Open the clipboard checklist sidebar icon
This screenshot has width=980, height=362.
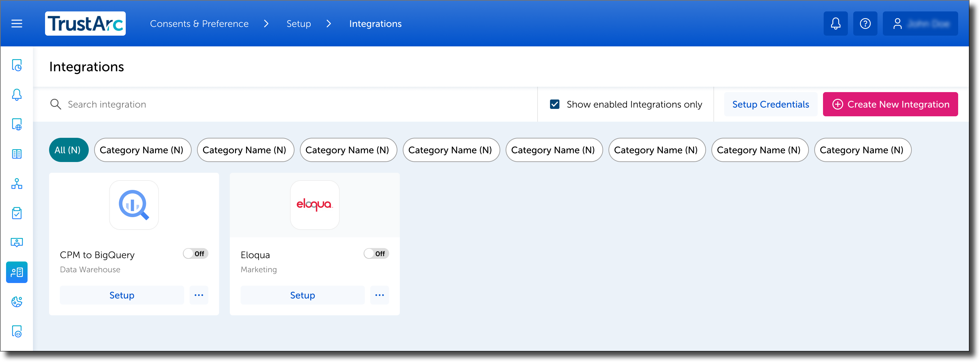[x=17, y=213]
